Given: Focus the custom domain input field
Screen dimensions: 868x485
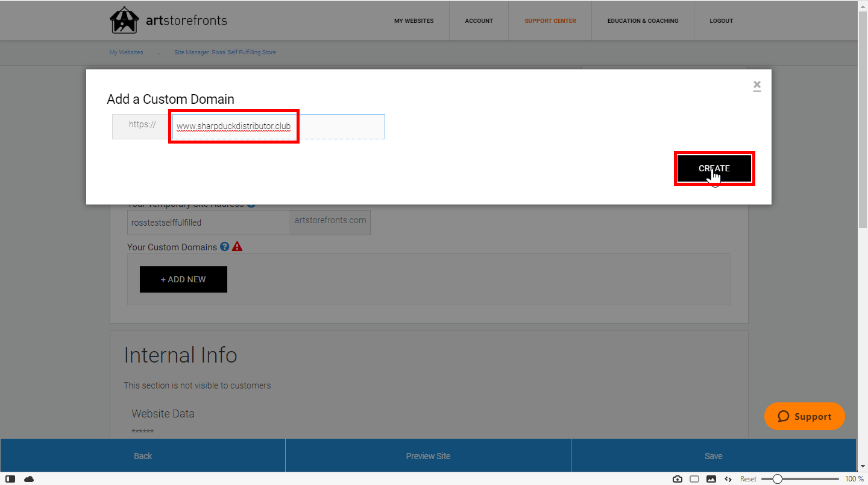Looking at the screenshot, I should [x=278, y=127].
